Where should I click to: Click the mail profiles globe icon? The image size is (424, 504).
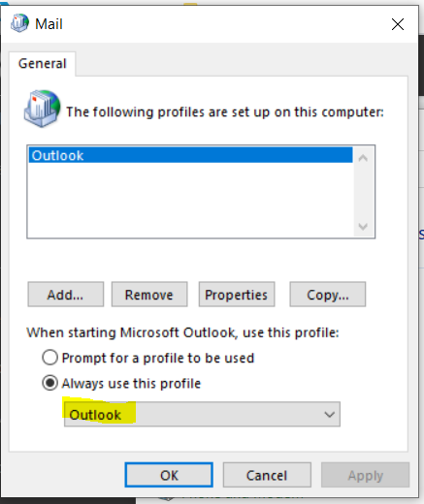pyautogui.click(x=42, y=109)
